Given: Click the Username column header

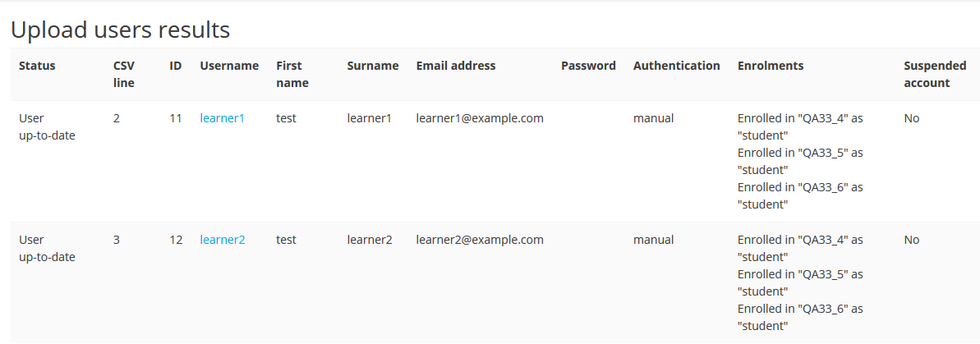Looking at the screenshot, I should (x=229, y=66).
